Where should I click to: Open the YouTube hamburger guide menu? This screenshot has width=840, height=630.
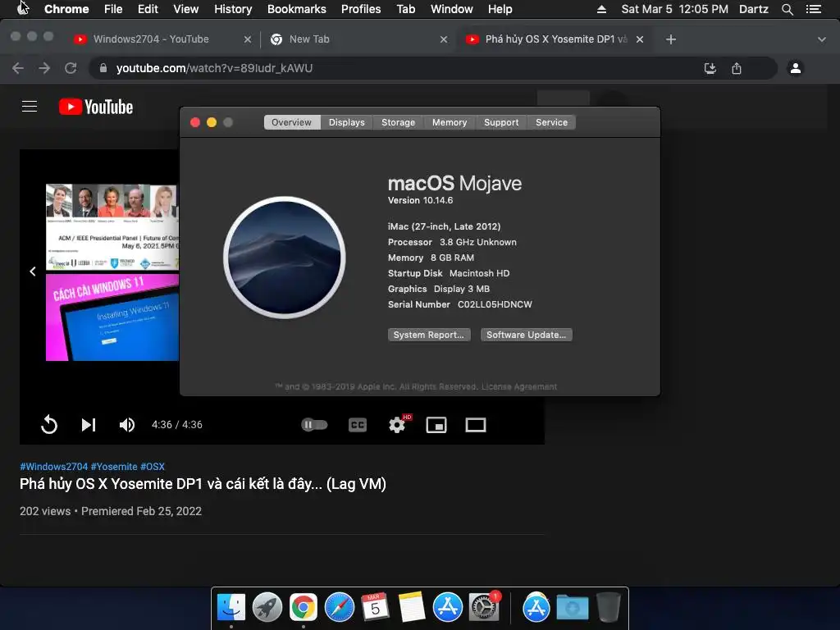pos(30,107)
